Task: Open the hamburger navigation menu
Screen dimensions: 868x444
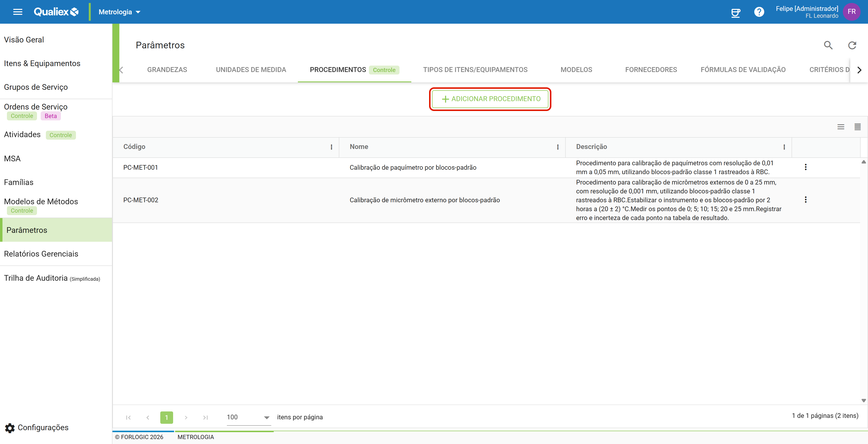Action: tap(18, 12)
